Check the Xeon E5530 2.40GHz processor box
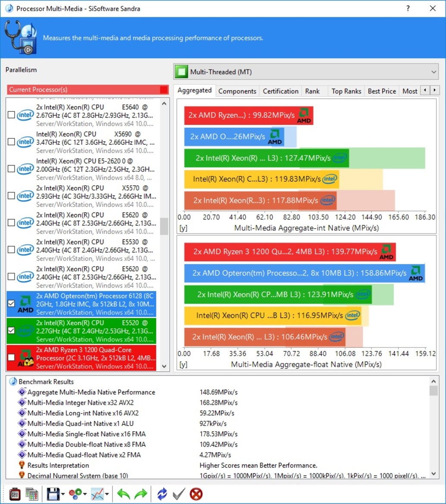The image size is (446, 504). pyautogui.click(x=11, y=250)
